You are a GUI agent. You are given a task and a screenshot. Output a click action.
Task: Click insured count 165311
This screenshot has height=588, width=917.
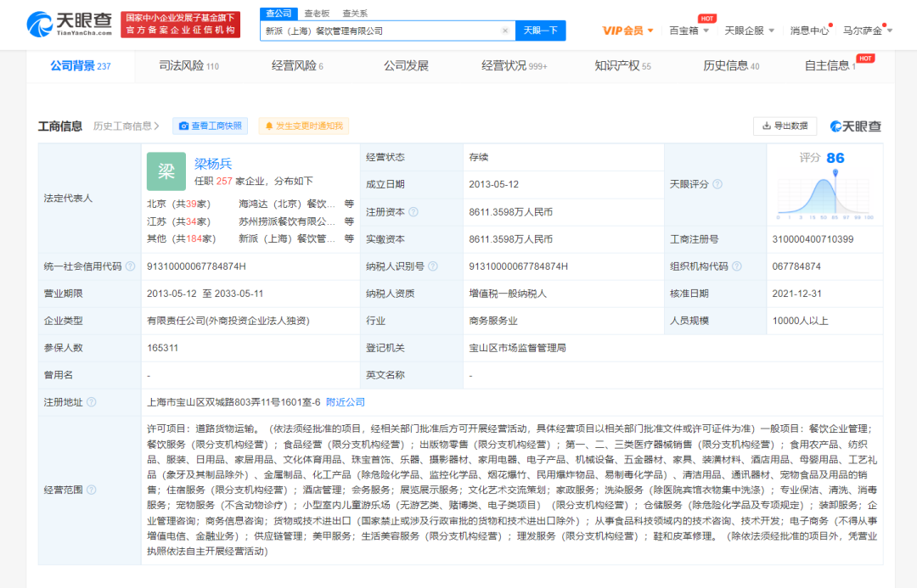coord(162,348)
